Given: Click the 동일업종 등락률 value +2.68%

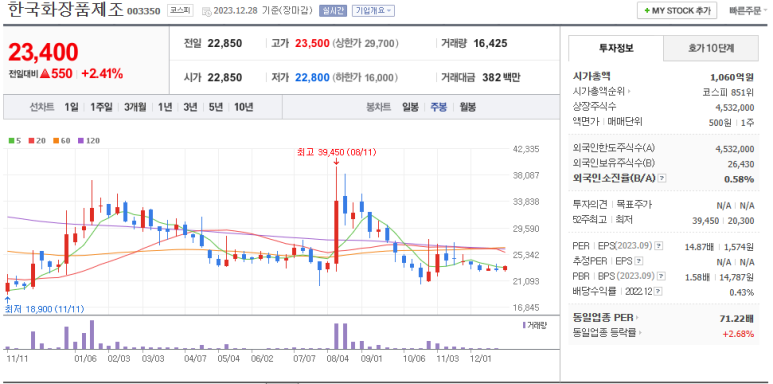Looking at the screenshot, I should 738,334.
